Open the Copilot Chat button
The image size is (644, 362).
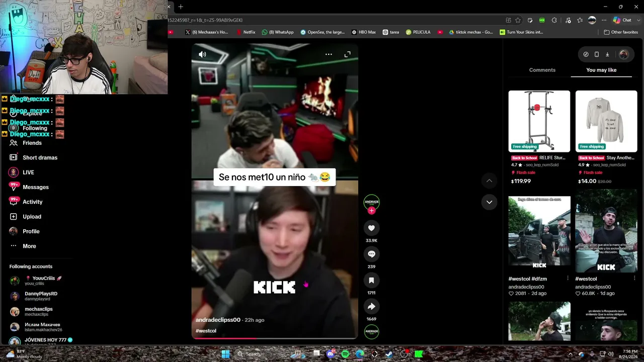(622, 20)
